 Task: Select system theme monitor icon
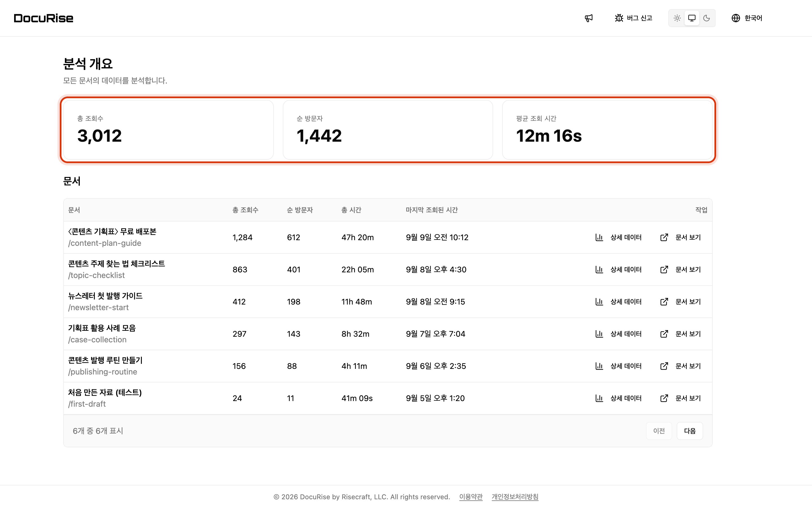[692, 18]
